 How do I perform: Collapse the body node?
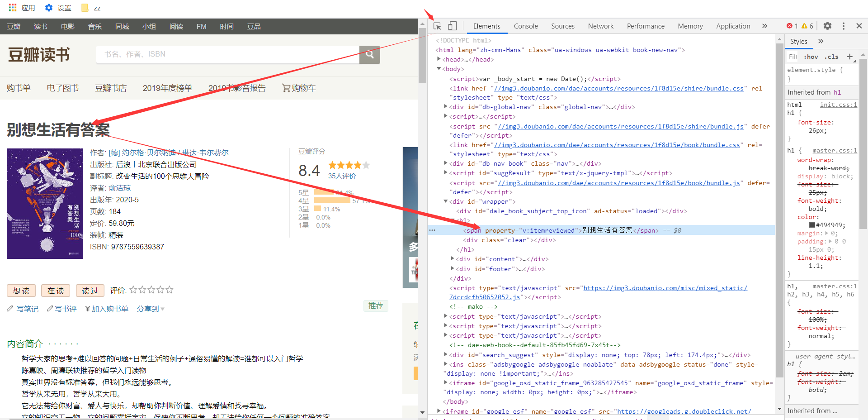click(x=439, y=69)
